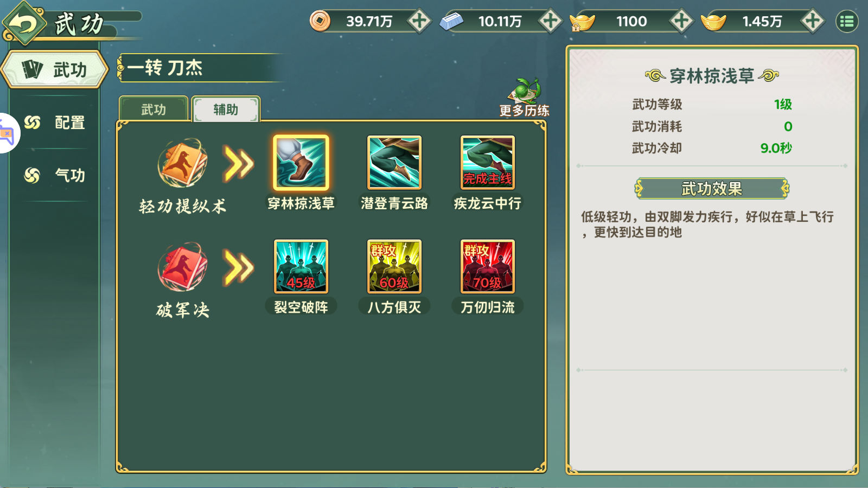Add copper coins via plus next to 39.71万
Screen dimensions: 868x488
click(419, 21)
